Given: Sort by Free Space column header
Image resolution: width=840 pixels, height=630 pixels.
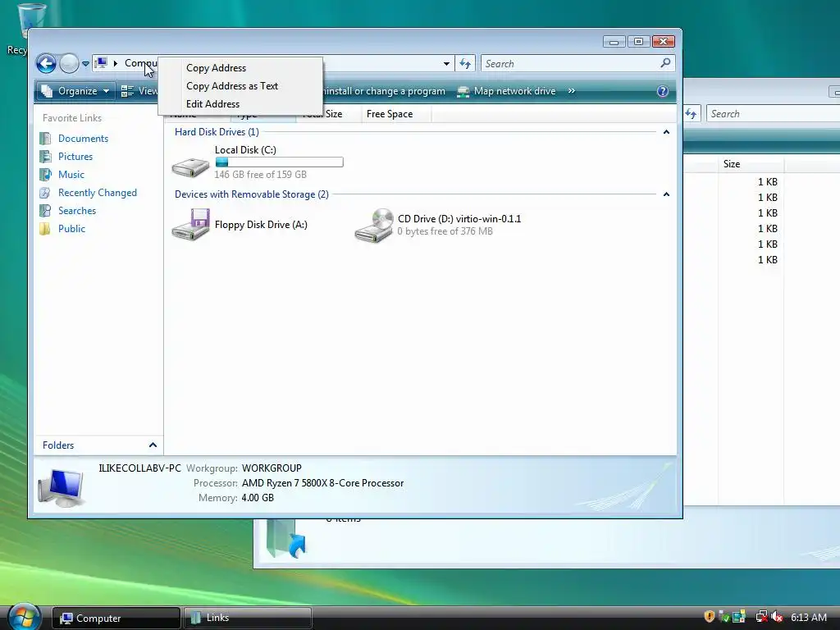Looking at the screenshot, I should click(x=396, y=114).
